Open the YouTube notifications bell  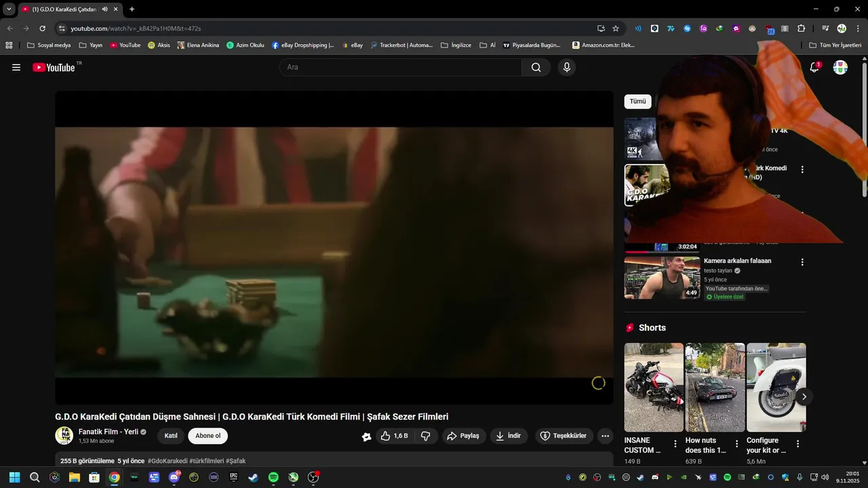click(814, 67)
